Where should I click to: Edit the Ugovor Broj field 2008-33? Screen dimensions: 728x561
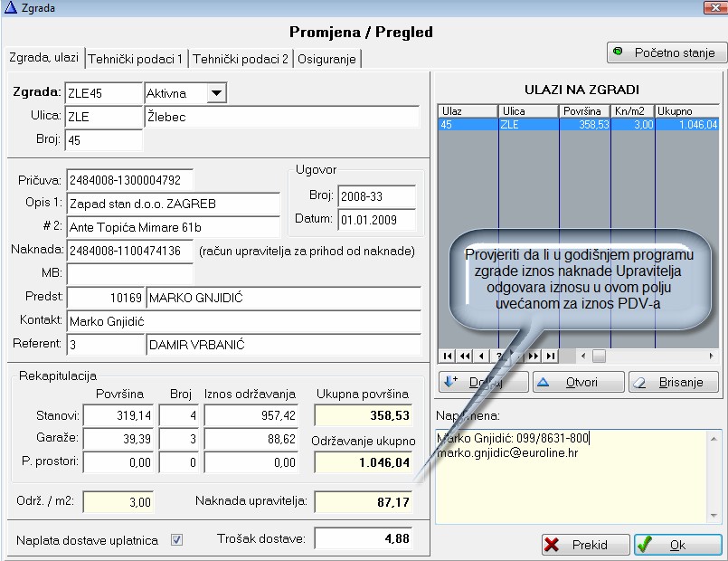point(376,196)
